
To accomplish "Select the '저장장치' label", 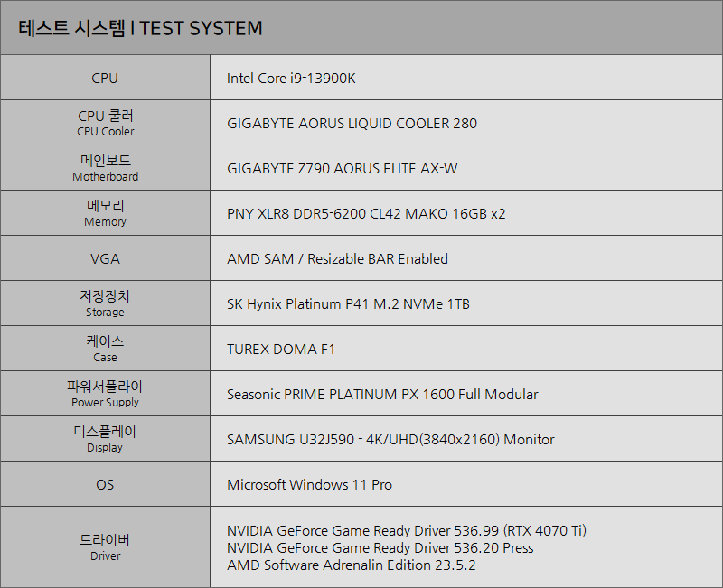I will [x=105, y=296].
